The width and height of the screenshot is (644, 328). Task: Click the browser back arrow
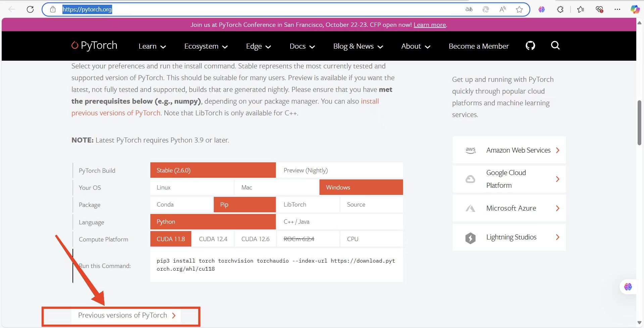pyautogui.click(x=12, y=9)
